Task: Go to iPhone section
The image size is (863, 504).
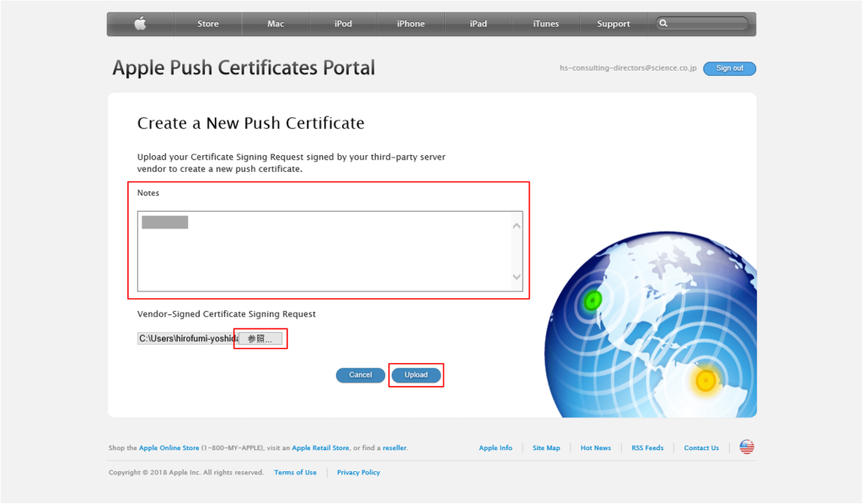Action: pyautogui.click(x=410, y=24)
